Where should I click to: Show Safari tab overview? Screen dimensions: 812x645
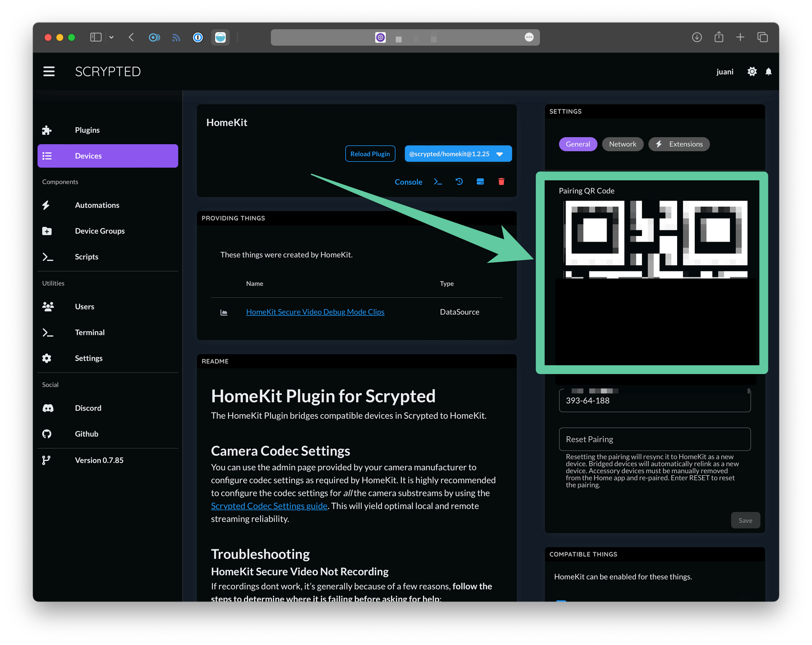pyautogui.click(x=762, y=37)
